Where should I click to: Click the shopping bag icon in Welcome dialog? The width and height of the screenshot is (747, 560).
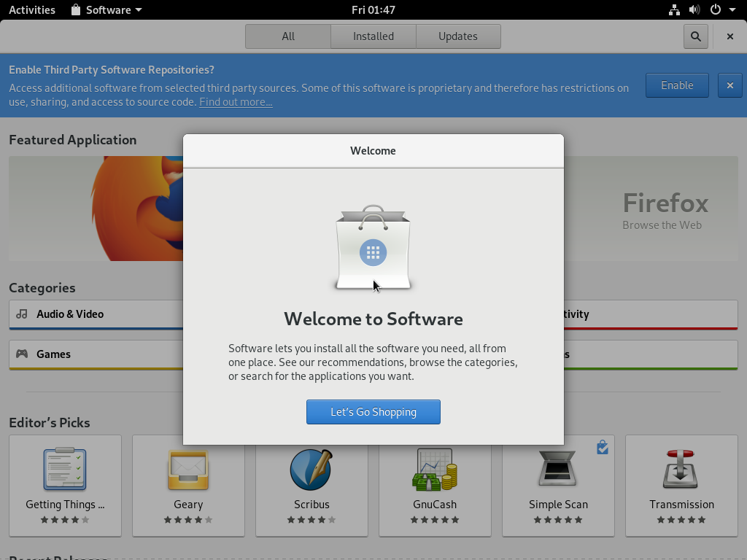coord(373,247)
